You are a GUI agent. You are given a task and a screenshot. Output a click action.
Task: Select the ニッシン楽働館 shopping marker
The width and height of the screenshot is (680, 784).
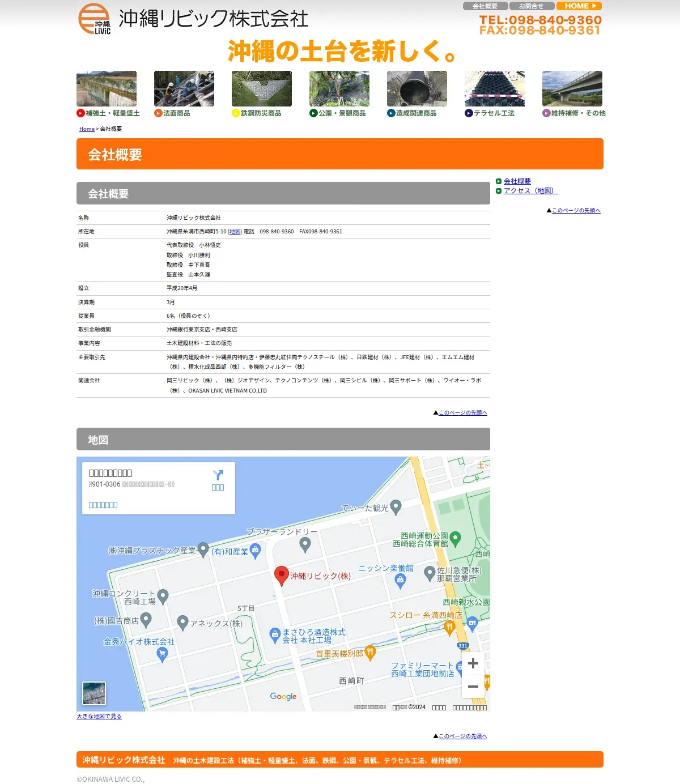(x=401, y=581)
